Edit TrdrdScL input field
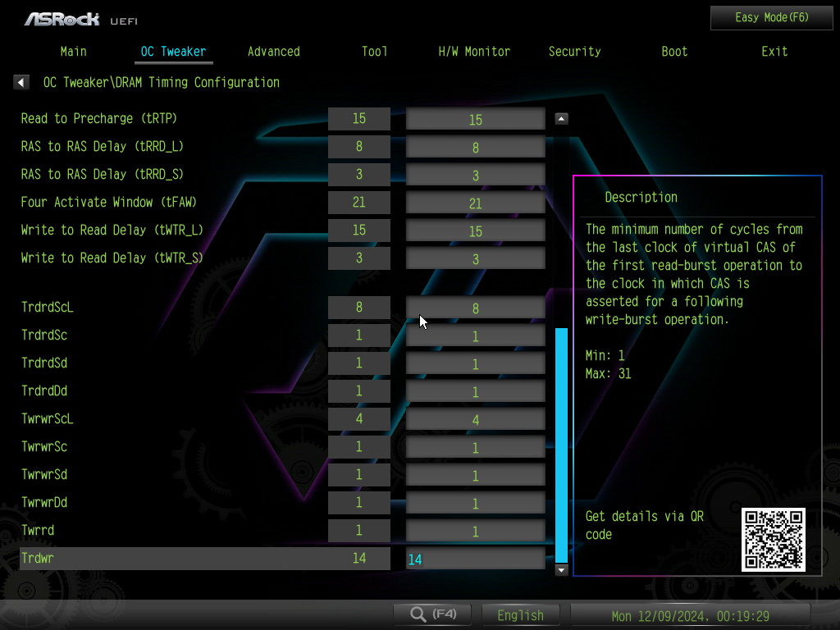This screenshot has height=630, width=840. 475,308
